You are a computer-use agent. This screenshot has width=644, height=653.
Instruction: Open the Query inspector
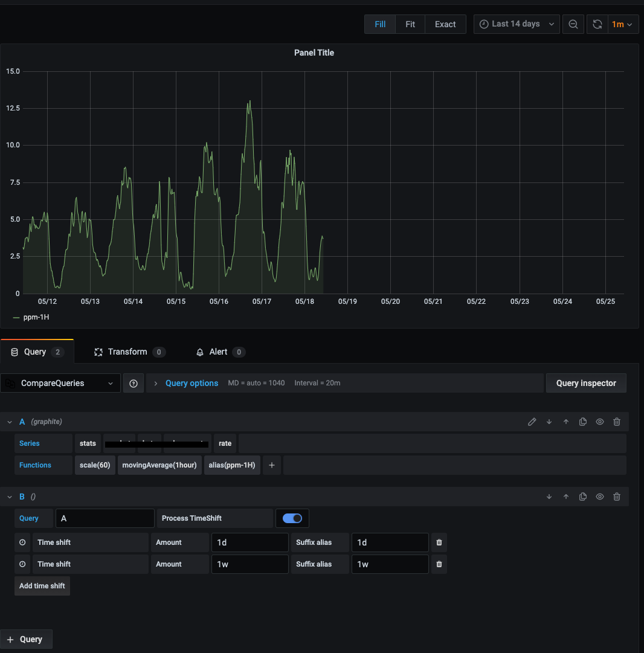pos(585,383)
